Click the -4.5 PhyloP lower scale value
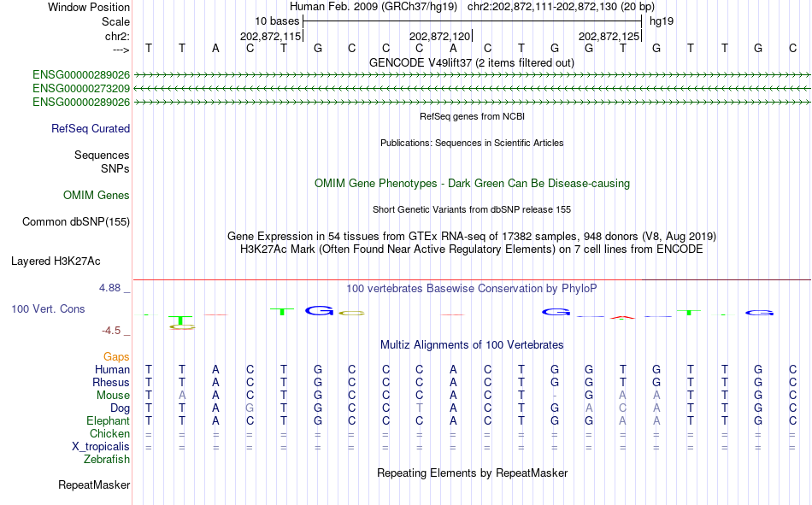The height and width of the screenshot is (505, 812). tap(111, 331)
